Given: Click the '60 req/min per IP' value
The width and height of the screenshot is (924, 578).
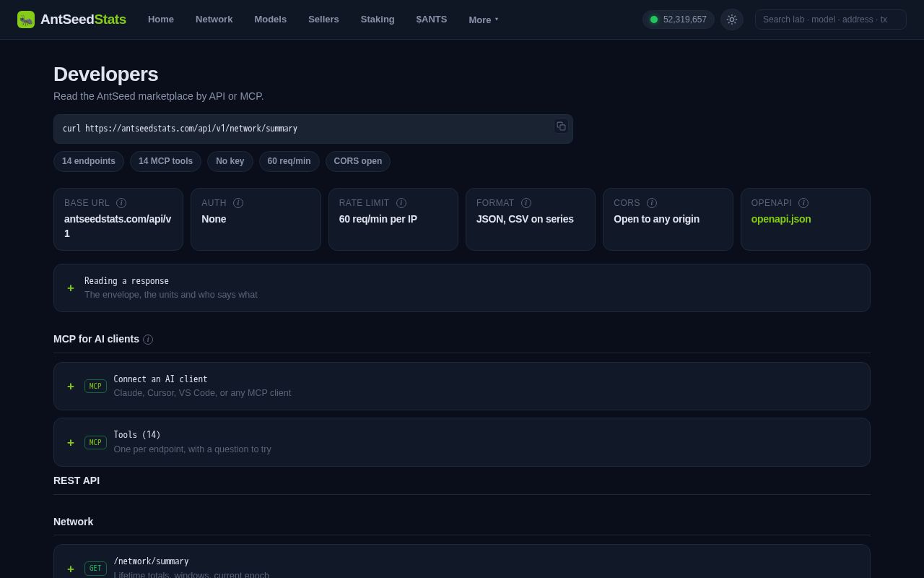Looking at the screenshot, I should (x=378, y=219).
